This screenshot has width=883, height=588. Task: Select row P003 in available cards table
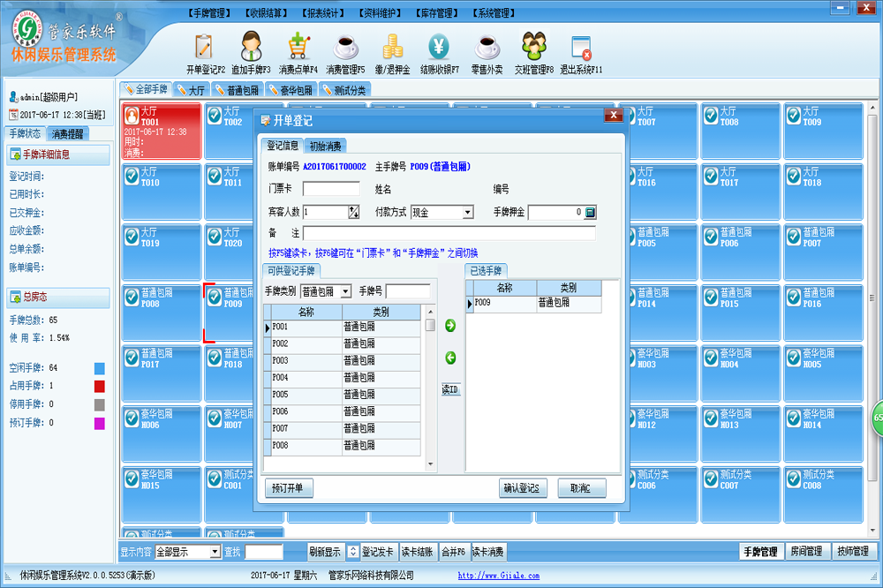click(x=342, y=360)
